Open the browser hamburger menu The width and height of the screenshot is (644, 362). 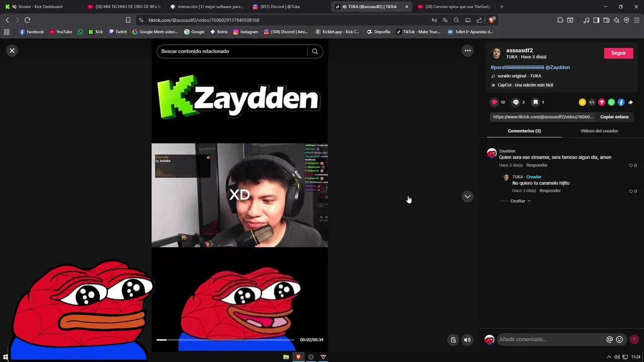click(636, 20)
